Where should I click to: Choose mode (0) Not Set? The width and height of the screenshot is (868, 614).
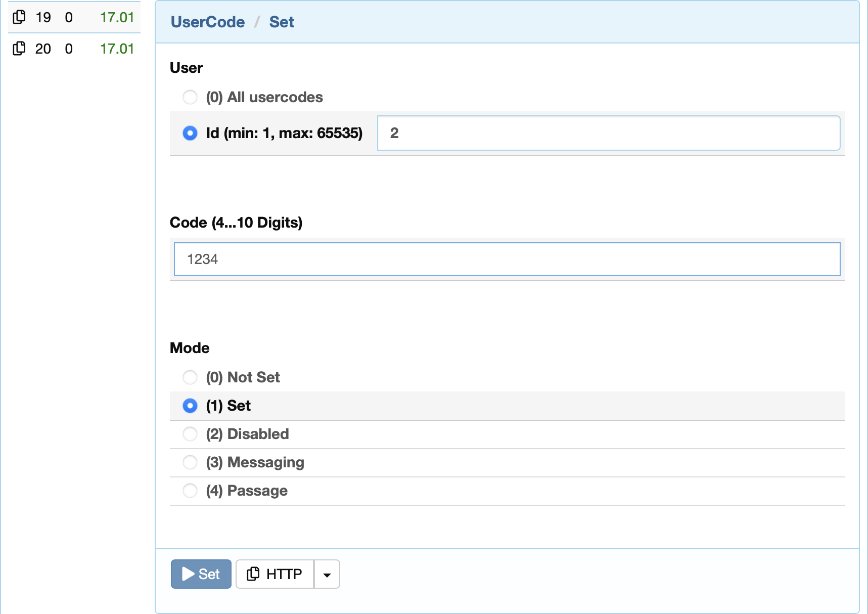190,377
